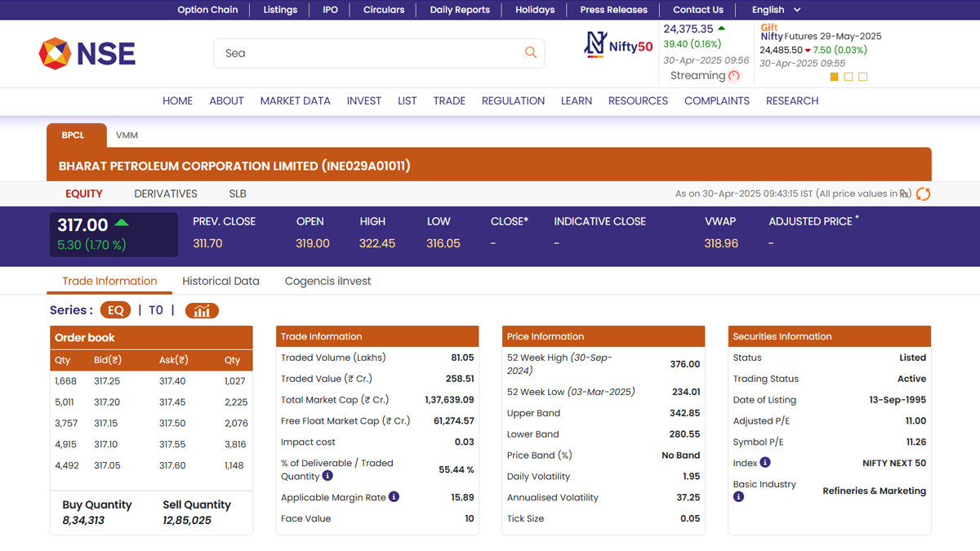
Task: Open the English language dropdown
Action: point(776,10)
